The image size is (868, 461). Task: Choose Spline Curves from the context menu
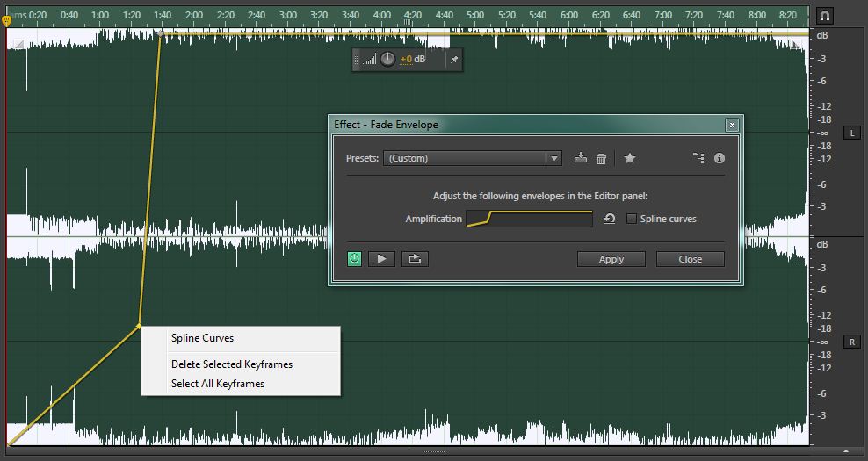(202, 338)
